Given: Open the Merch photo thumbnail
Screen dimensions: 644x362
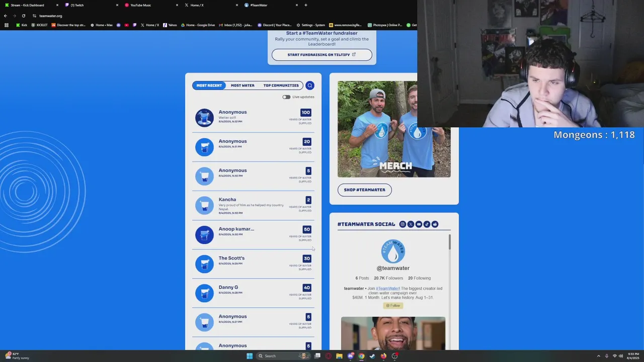Looking at the screenshot, I should coord(394,129).
